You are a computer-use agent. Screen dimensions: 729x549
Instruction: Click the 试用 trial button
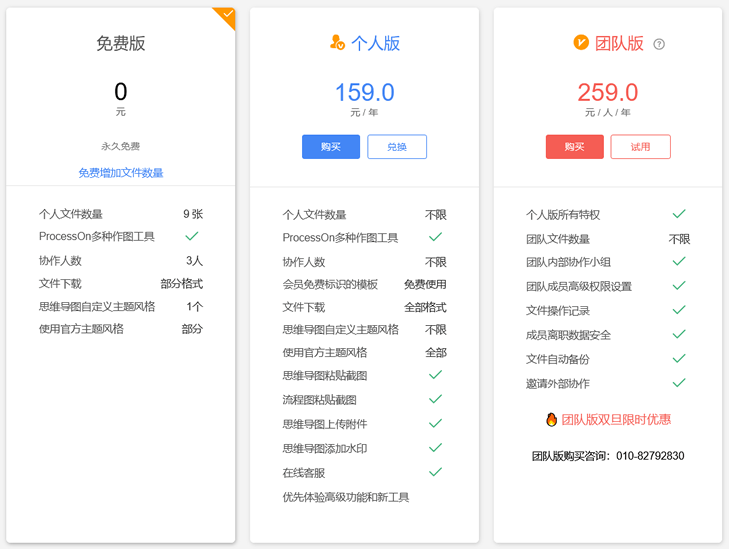(640, 147)
